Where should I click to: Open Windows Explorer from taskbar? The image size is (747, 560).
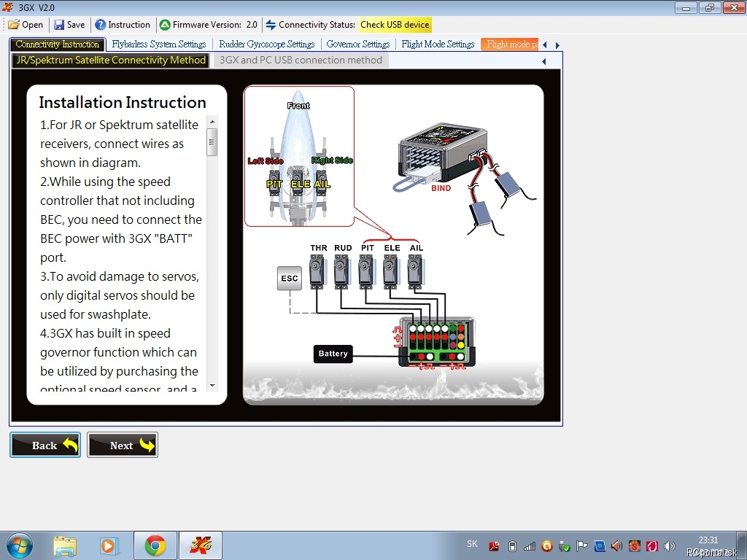[x=65, y=546]
